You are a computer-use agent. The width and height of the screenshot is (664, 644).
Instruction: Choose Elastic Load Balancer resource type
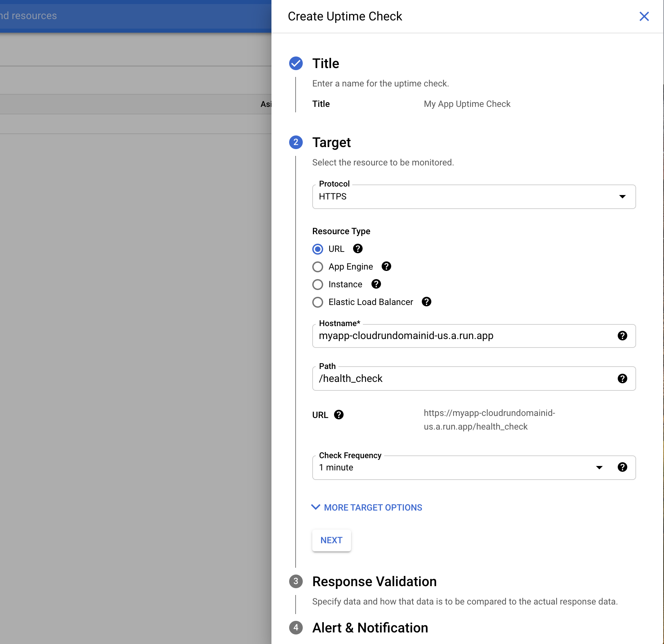(318, 302)
